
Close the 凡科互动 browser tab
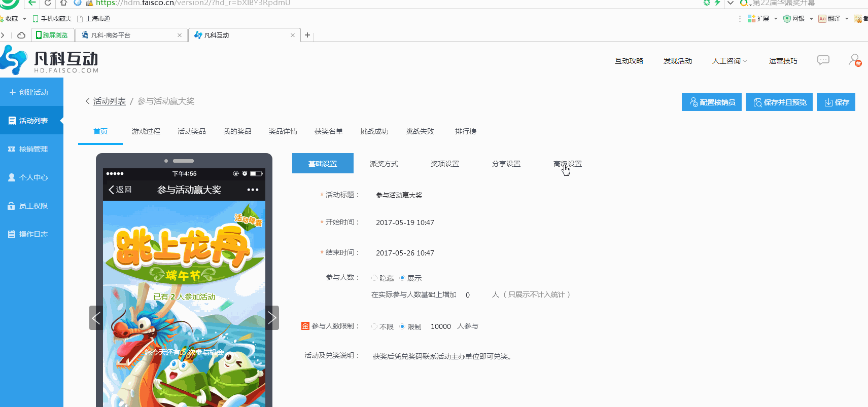pos(293,35)
